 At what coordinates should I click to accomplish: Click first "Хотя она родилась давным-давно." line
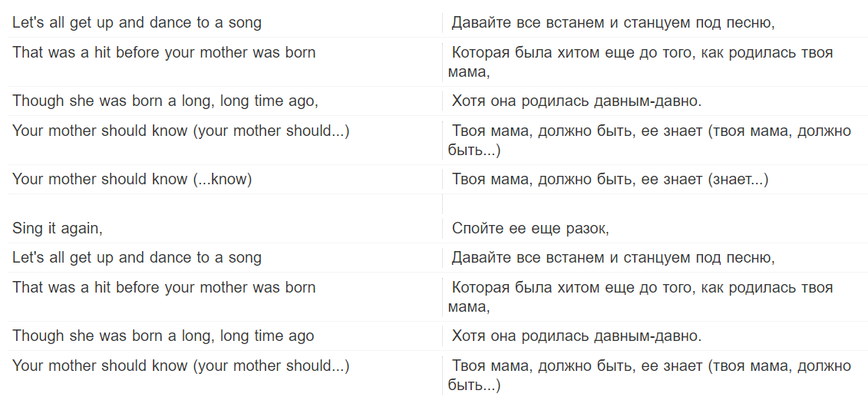(x=576, y=101)
